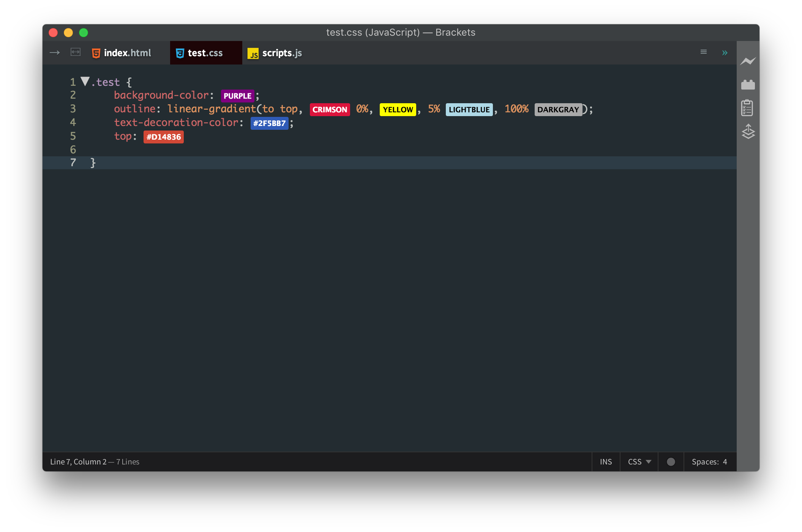This screenshot has height=532, width=802.
Task: Open the CSS language dropdown
Action: pyautogui.click(x=639, y=462)
